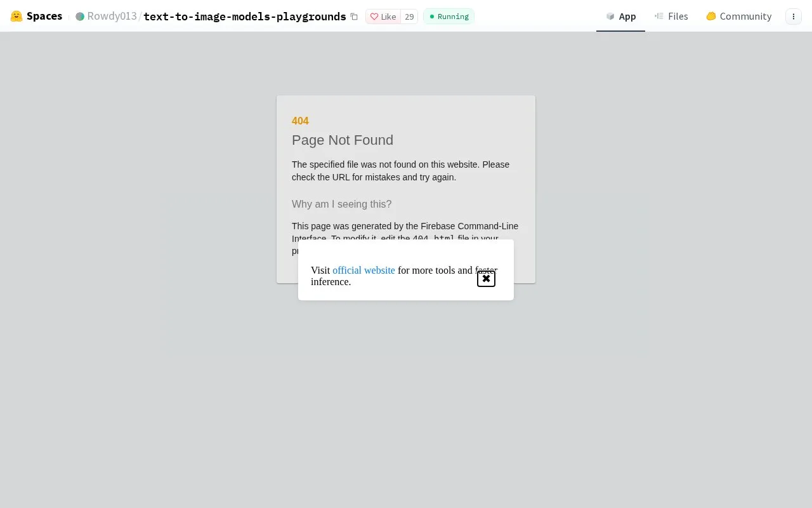Select the 404 error code text

pyautogui.click(x=300, y=121)
